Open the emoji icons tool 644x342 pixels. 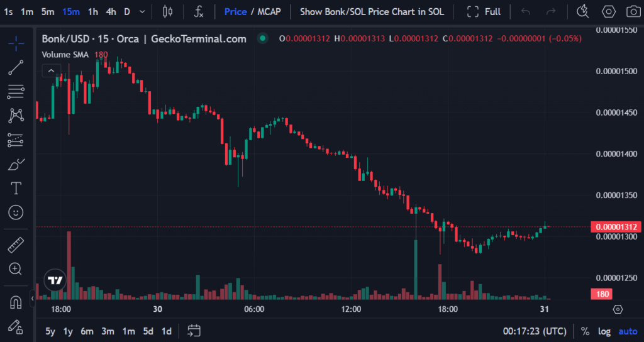pyautogui.click(x=16, y=212)
